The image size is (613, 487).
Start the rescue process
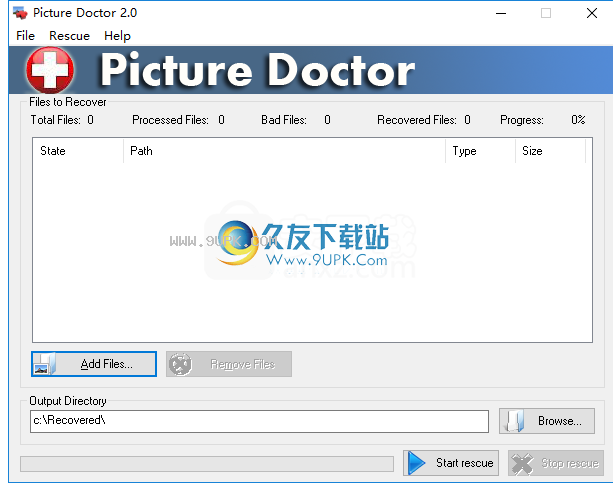coord(451,463)
